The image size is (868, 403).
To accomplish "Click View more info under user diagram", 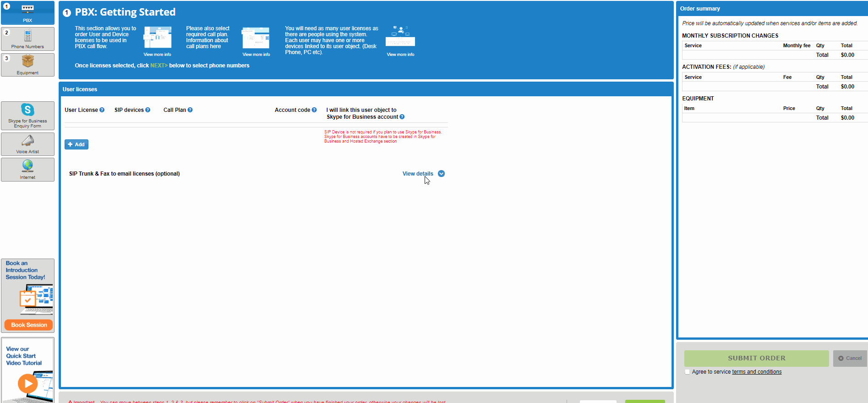I will (x=400, y=55).
